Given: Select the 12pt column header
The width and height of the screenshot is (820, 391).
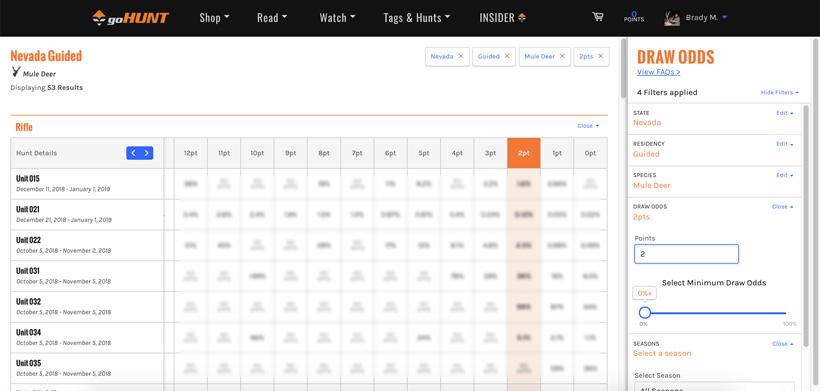Looking at the screenshot, I should (190, 153).
